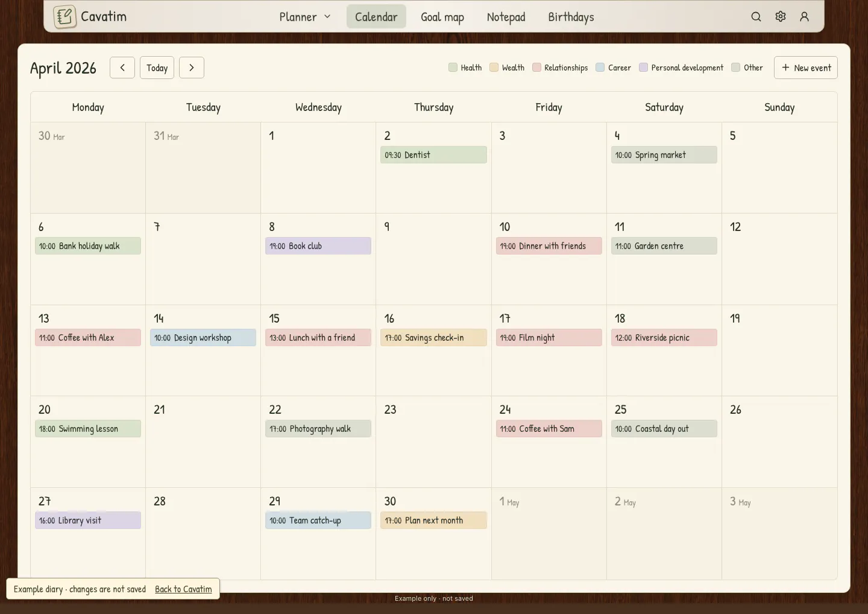Toggle the Health category filter
The image size is (868, 614).
pos(465,68)
